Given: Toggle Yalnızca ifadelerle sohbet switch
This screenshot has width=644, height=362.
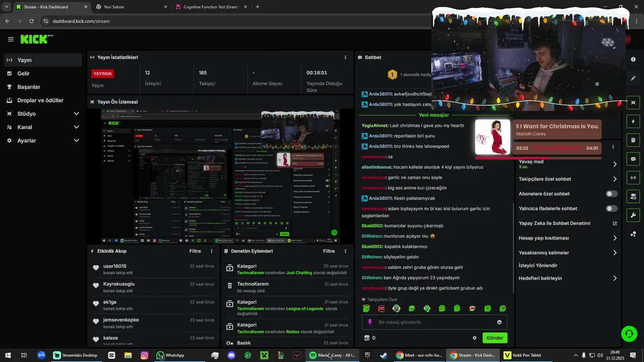Looking at the screenshot, I should point(612,208).
